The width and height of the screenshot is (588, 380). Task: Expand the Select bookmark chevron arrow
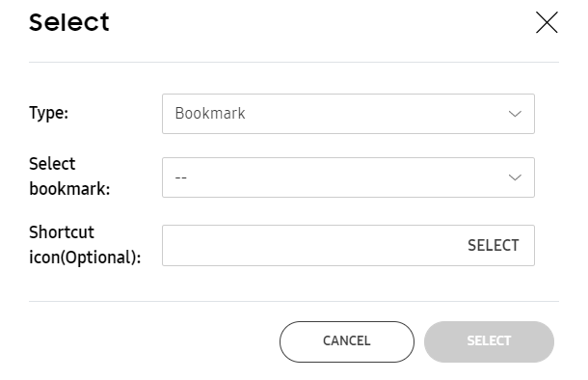point(515,177)
